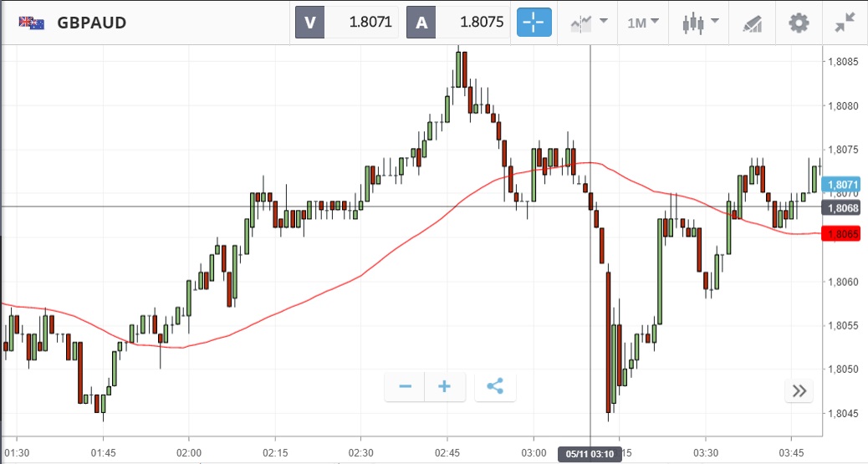The image size is (868, 464).
Task: Open the candlestick chart type dropdown
Action: [698, 23]
